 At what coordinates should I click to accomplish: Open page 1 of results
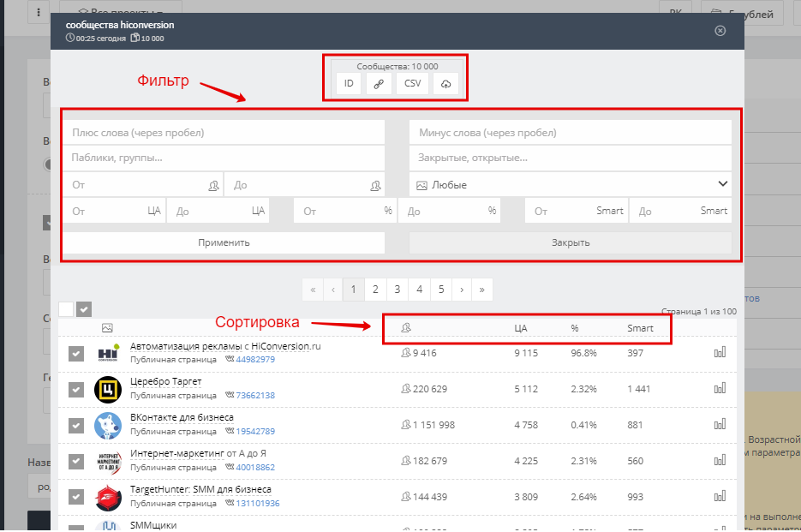pos(354,290)
